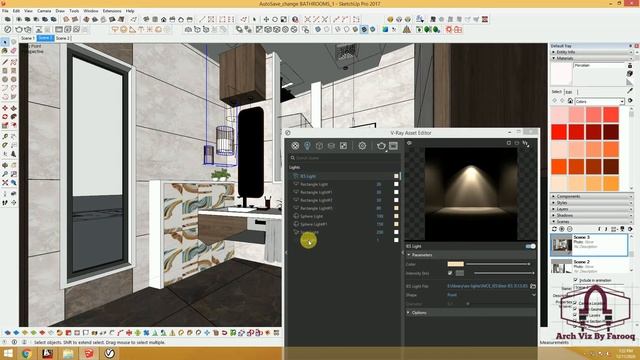
Task: Show the V-Ray frame buffer window
Action: click(x=393, y=146)
